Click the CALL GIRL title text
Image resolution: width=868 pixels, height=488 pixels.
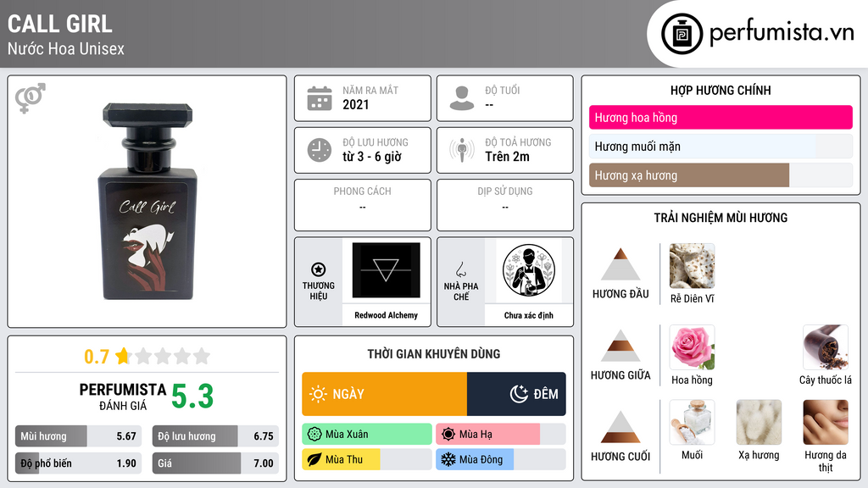point(60,24)
